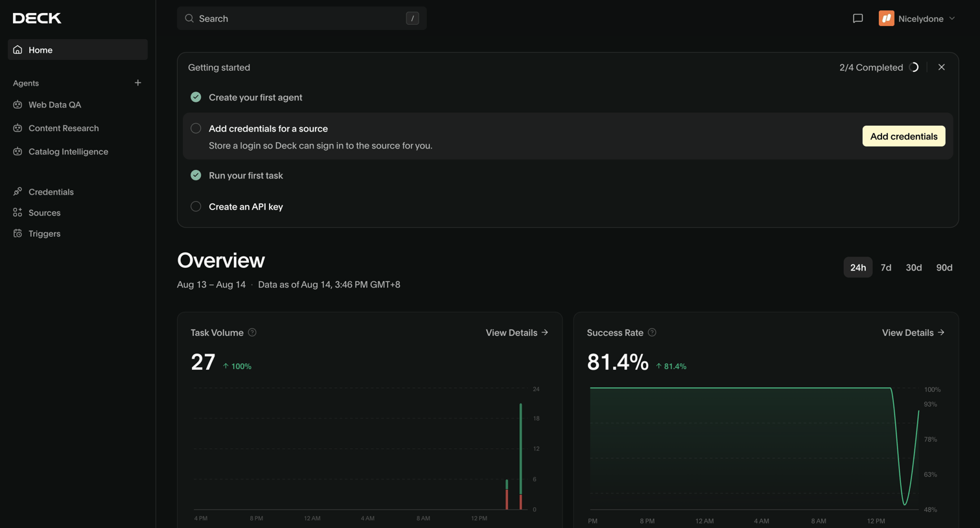This screenshot has height=528, width=980.
Task: Click Task Volume help question icon
Action: 252,333
